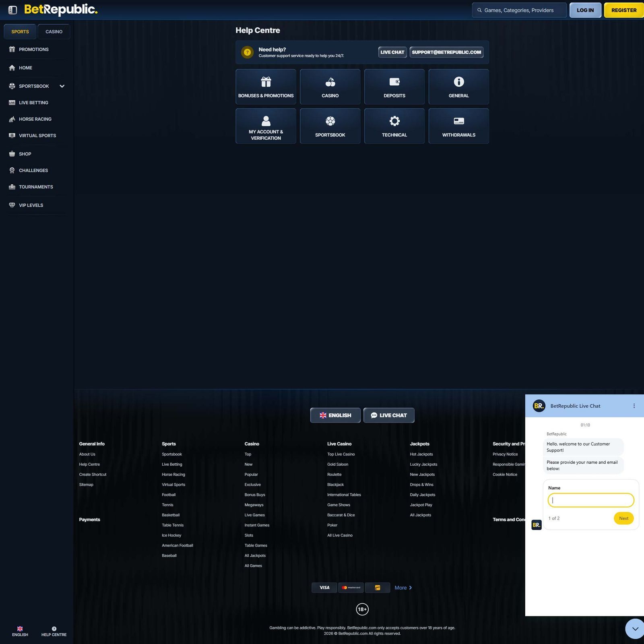Focus the Name field in live chat

[x=591, y=500]
